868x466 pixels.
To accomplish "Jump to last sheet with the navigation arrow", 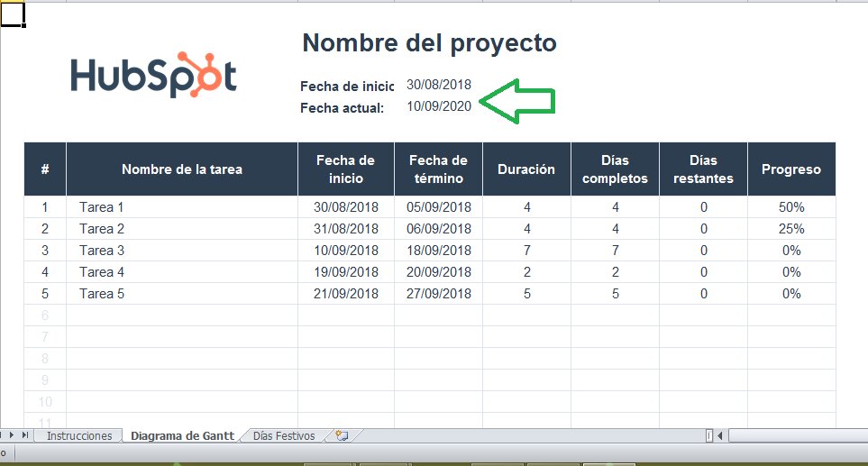I will point(25,435).
